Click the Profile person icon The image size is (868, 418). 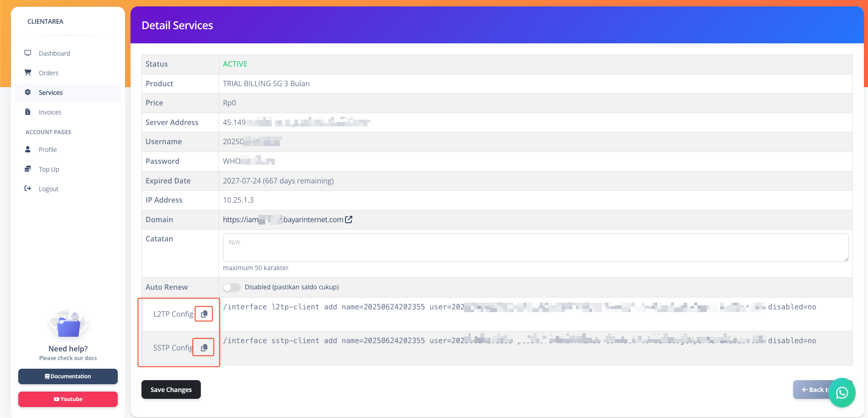click(28, 149)
